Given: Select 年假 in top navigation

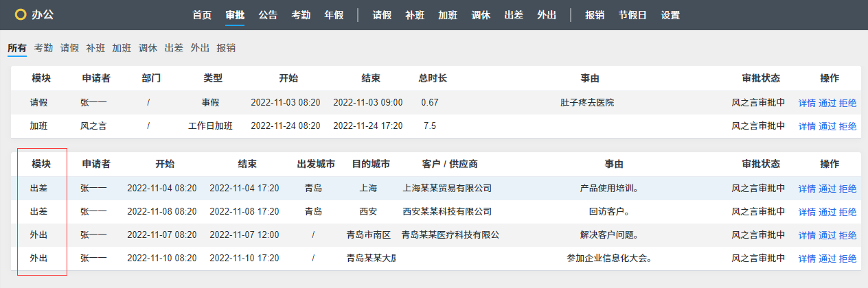Looking at the screenshot, I should pos(334,15).
